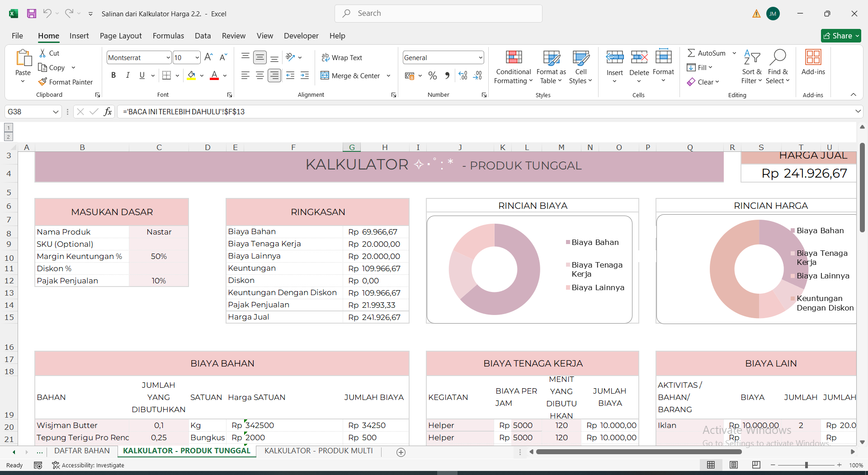The height and width of the screenshot is (475, 868).
Task: Toggle Bold formatting
Action: [x=113, y=75]
